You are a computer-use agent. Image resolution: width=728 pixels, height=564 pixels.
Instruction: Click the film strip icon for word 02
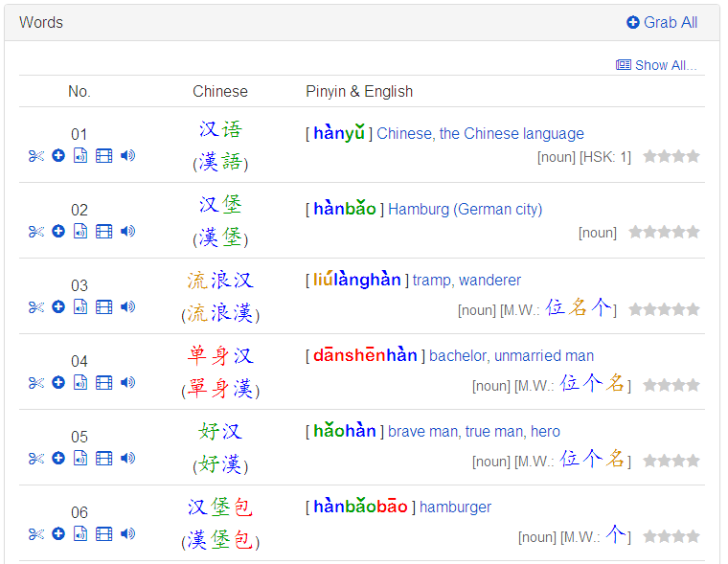coord(103,232)
